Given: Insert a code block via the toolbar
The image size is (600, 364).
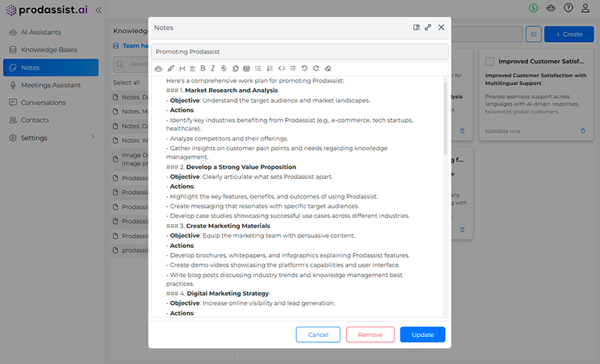Looking at the screenshot, I should coord(281,69).
